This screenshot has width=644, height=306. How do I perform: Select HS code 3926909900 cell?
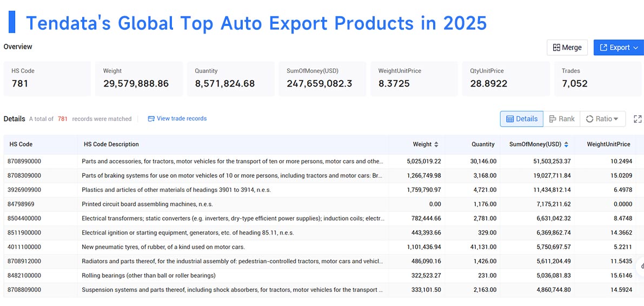click(x=24, y=190)
